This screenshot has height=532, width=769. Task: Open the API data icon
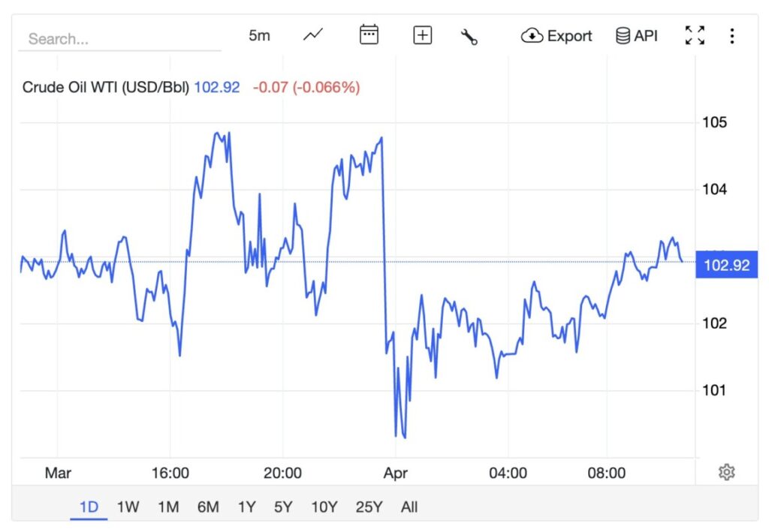coord(625,35)
